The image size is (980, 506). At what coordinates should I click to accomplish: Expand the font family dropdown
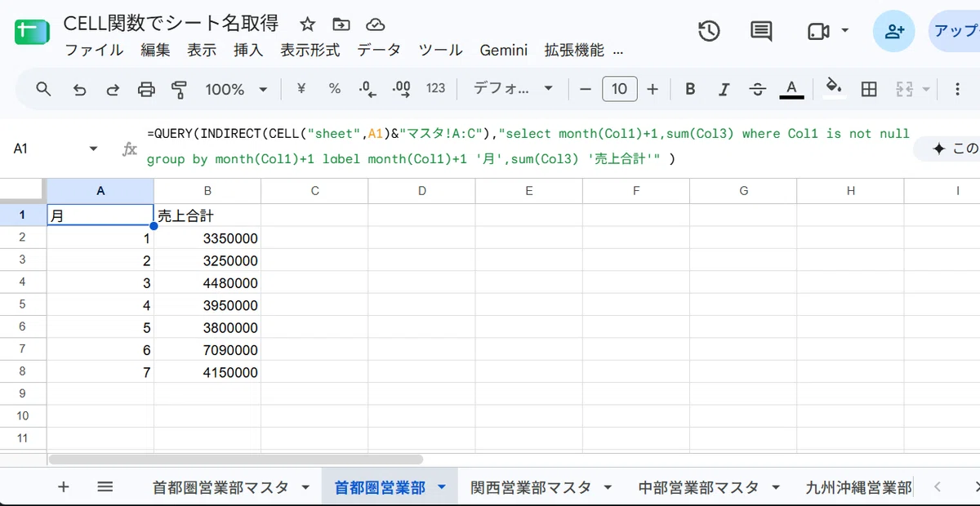(x=513, y=89)
